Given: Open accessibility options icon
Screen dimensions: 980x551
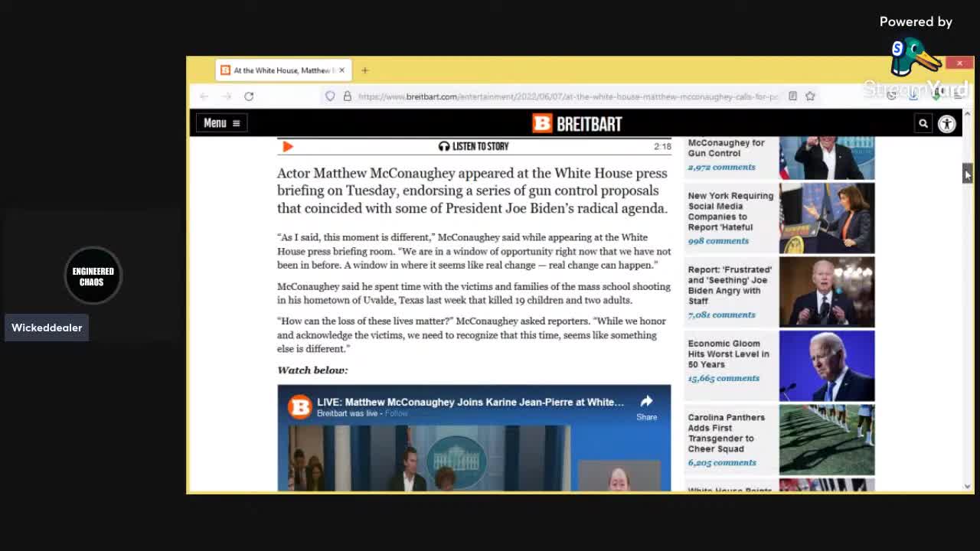Looking at the screenshot, I should tap(947, 124).
